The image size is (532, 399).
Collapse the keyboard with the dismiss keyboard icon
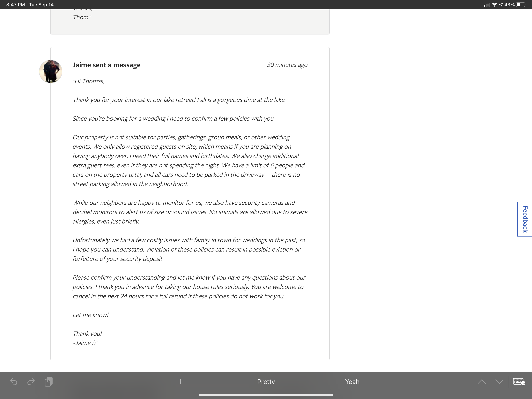coord(518,382)
